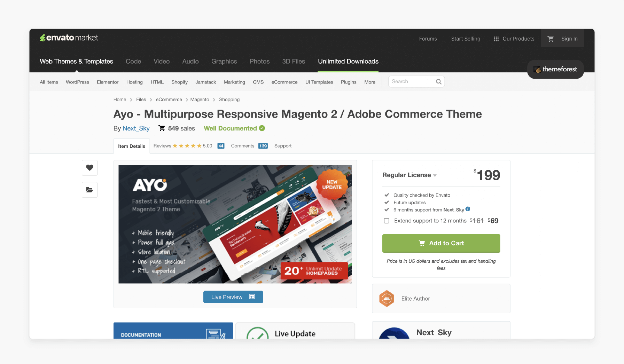Viewport: 624px width, 364px height.
Task: Select the UI Templates category
Action: (x=319, y=82)
